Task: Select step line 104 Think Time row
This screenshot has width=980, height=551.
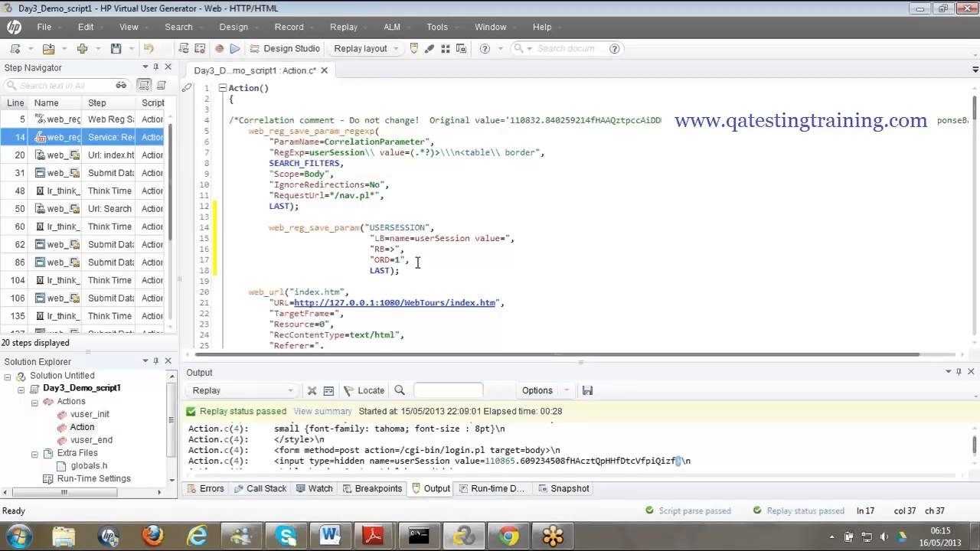Action: (x=83, y=280)
